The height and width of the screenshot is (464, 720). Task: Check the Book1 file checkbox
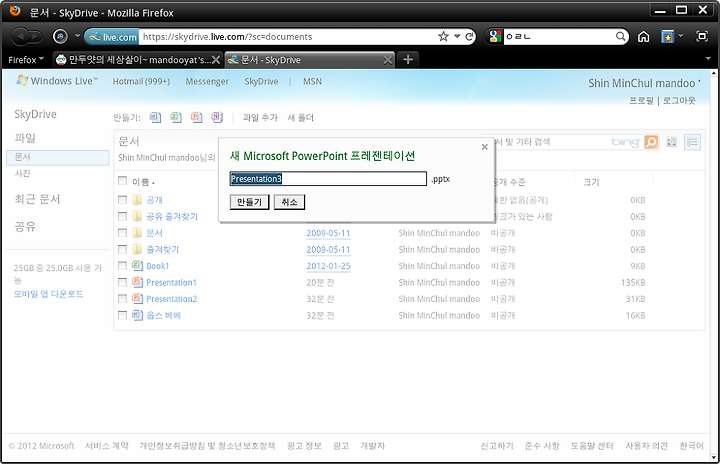click(122, 266)
